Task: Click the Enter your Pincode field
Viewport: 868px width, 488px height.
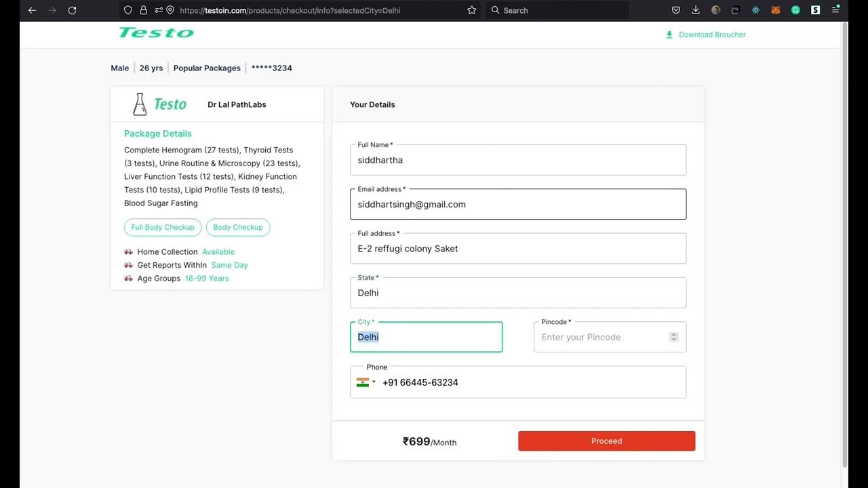Action: [600, 338]
